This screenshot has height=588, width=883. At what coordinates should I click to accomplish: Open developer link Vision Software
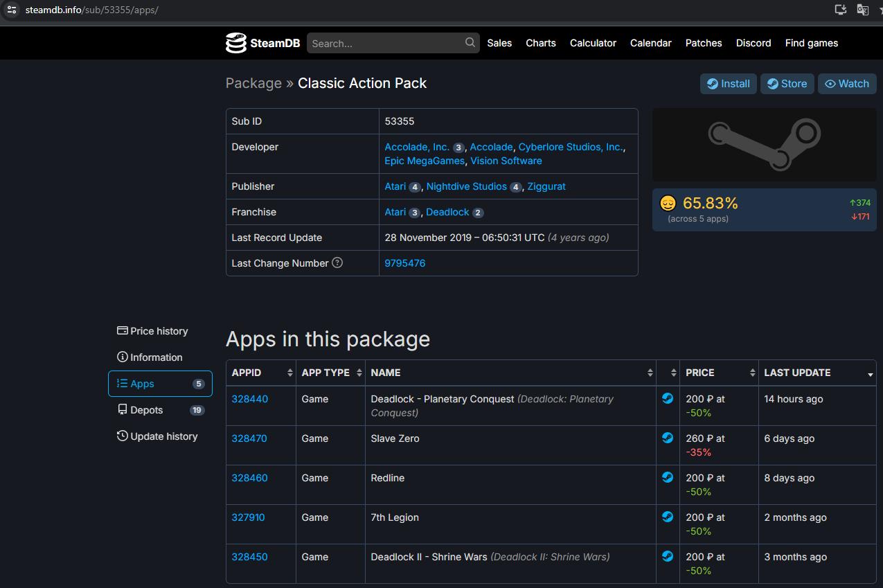506,161
